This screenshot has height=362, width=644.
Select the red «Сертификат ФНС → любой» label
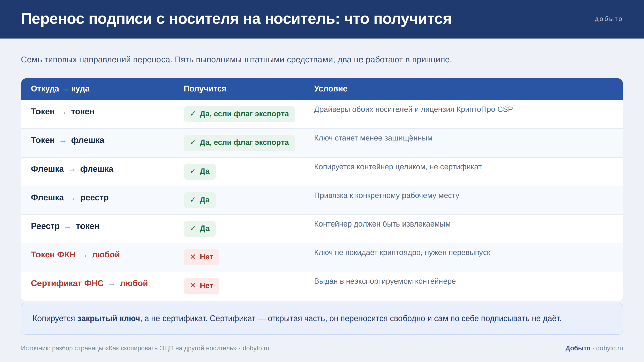pyautogui.click(x=89, y=283)
